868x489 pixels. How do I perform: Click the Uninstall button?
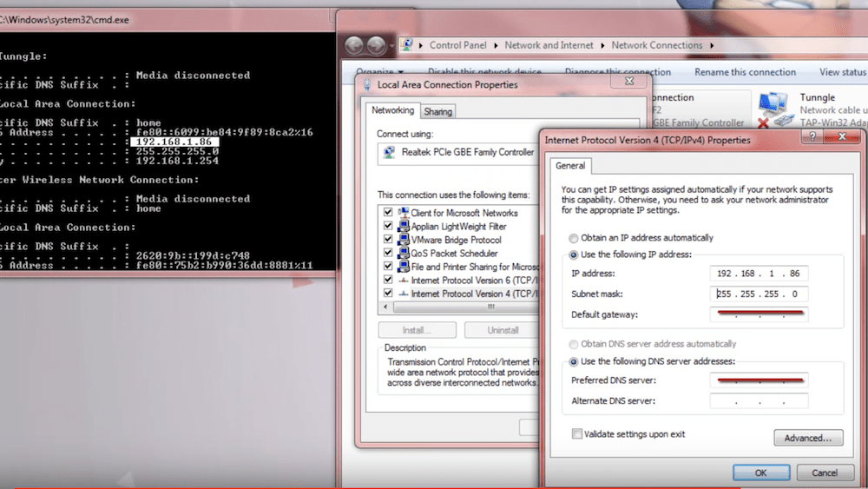coord(503,330)
